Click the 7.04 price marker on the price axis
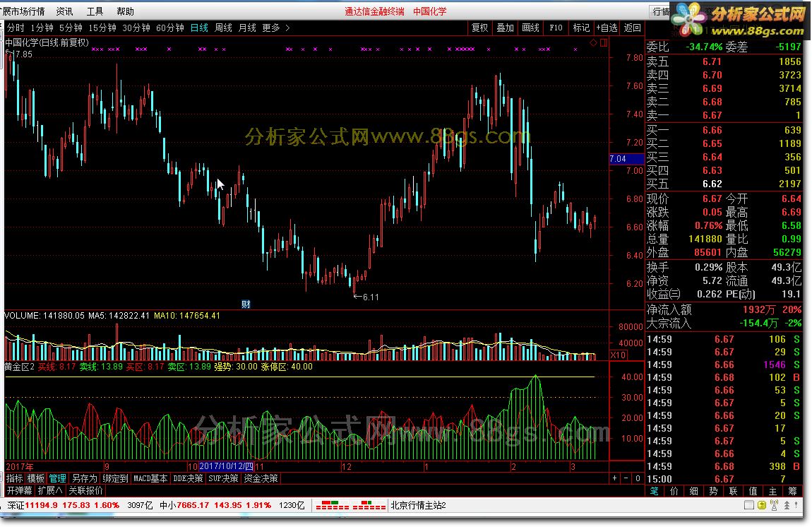The image size is (812, 527). pos(626,158)
